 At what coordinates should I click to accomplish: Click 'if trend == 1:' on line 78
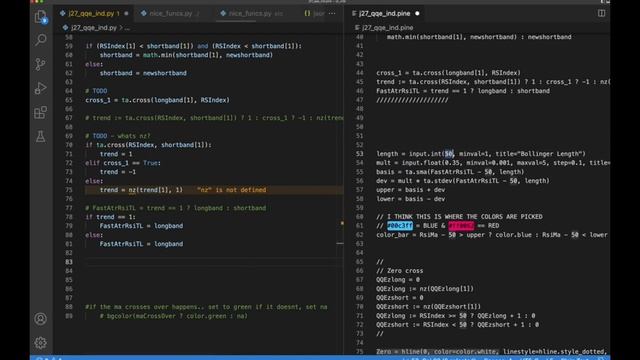click(110, 217)
